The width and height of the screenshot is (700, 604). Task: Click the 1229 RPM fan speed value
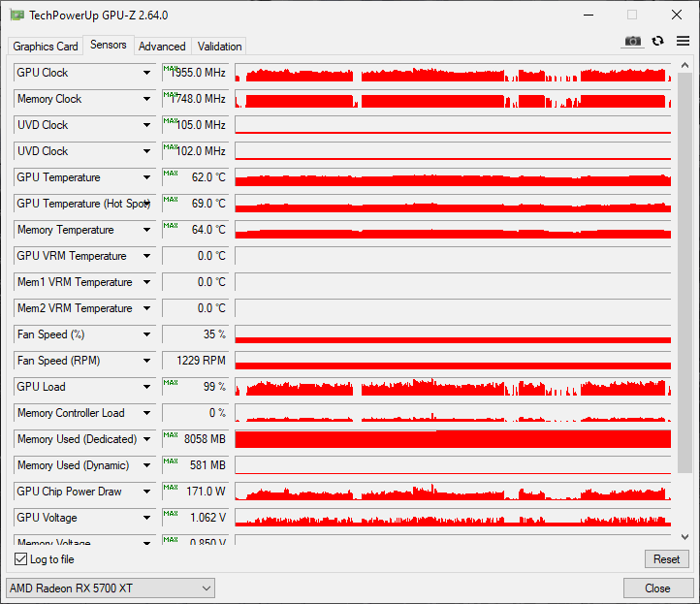196,361
